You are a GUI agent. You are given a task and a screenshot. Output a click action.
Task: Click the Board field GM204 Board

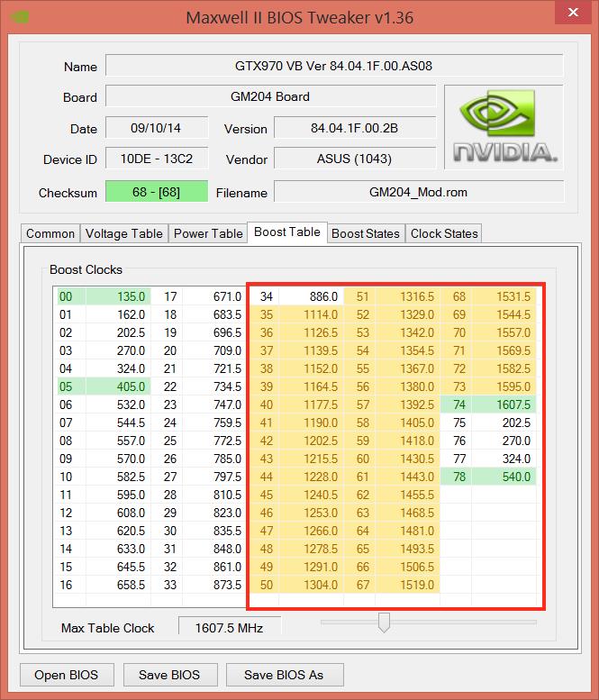[270, 96]
